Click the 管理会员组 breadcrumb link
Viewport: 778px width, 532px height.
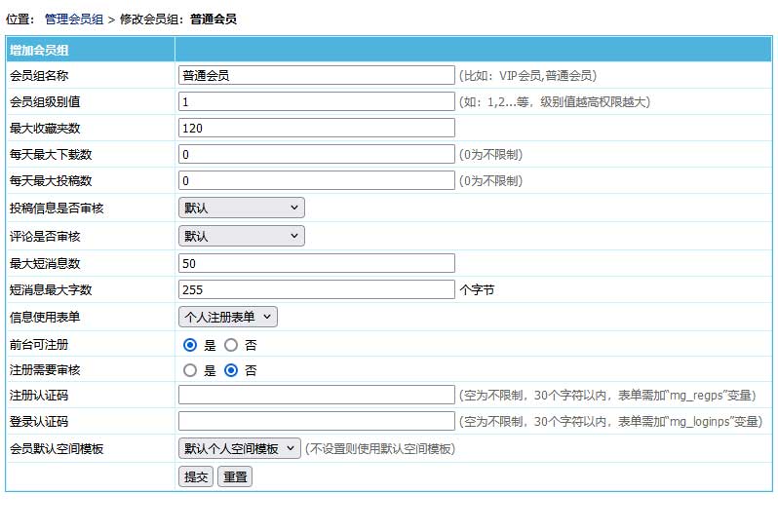click(74, 19)
